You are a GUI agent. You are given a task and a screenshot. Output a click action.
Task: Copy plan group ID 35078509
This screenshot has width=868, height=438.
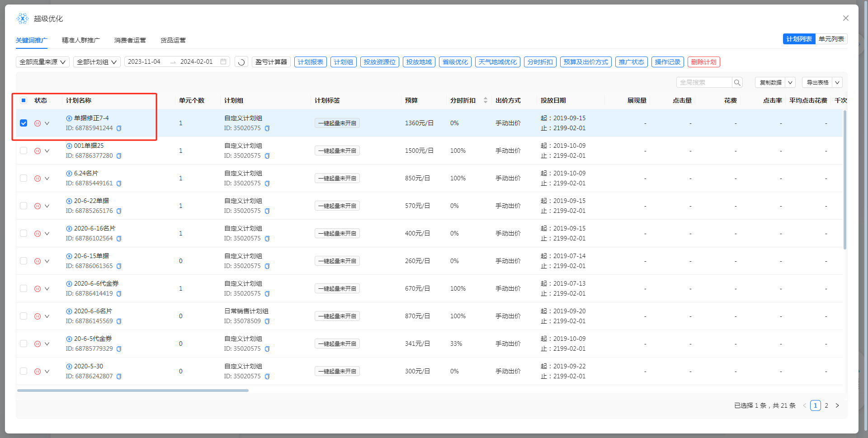(x=267, y=321)
